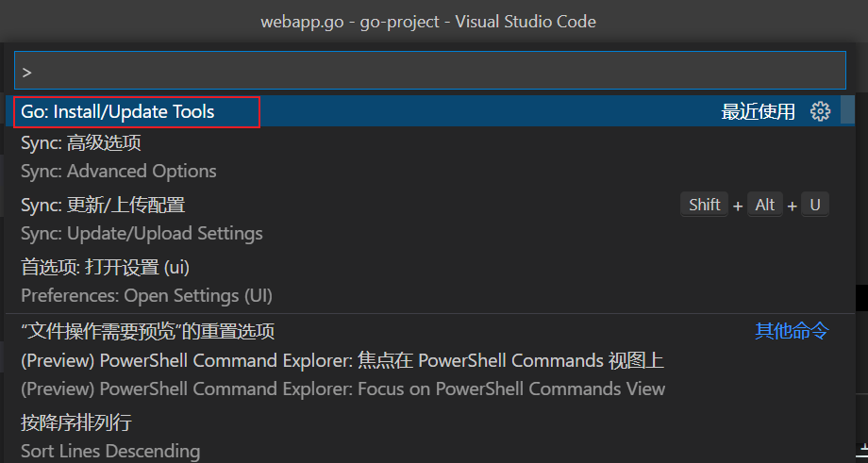Click the gear icon to configure keybinding
868x463 pixels.
tap(820, 111)
